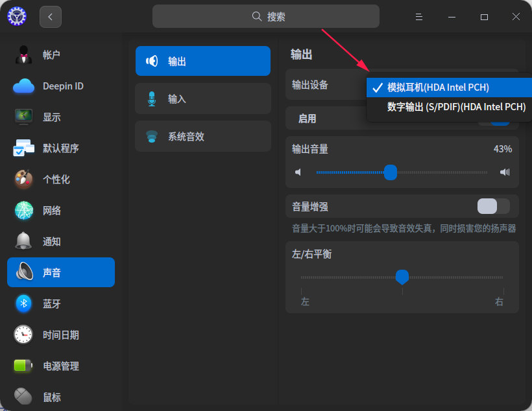Image resolution: width=532 pixels, height=411 pixels.
Task: Open 通知 notification bell icon
Action: pyautogui.click(x=24, y=241)
